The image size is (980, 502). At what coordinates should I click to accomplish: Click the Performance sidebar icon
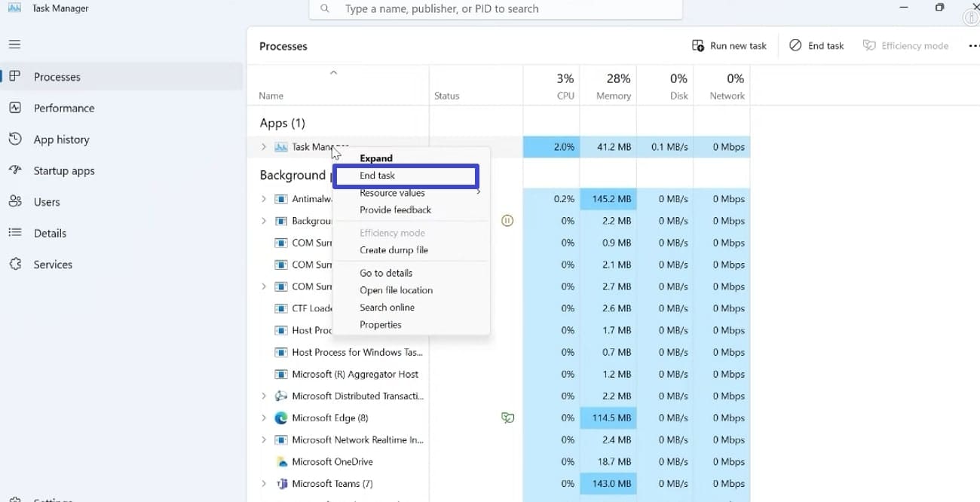point(15,108)
